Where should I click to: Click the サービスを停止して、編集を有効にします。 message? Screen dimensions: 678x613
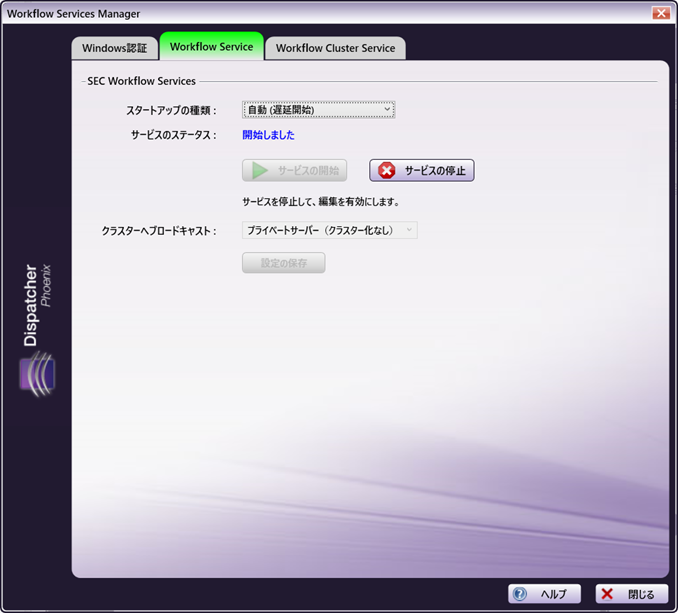(320, 202)
